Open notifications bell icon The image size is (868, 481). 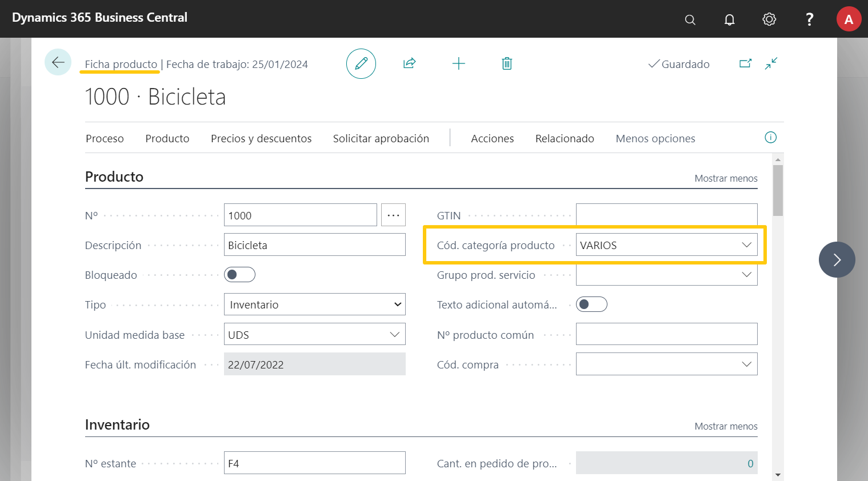[x=730, y=19]
